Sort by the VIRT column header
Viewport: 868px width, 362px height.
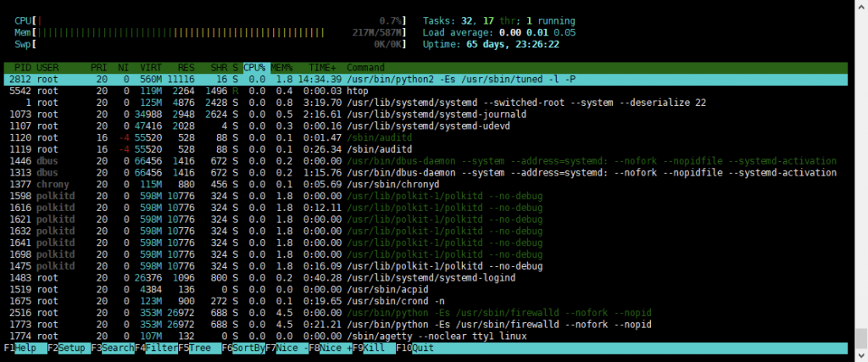(151, 68)
